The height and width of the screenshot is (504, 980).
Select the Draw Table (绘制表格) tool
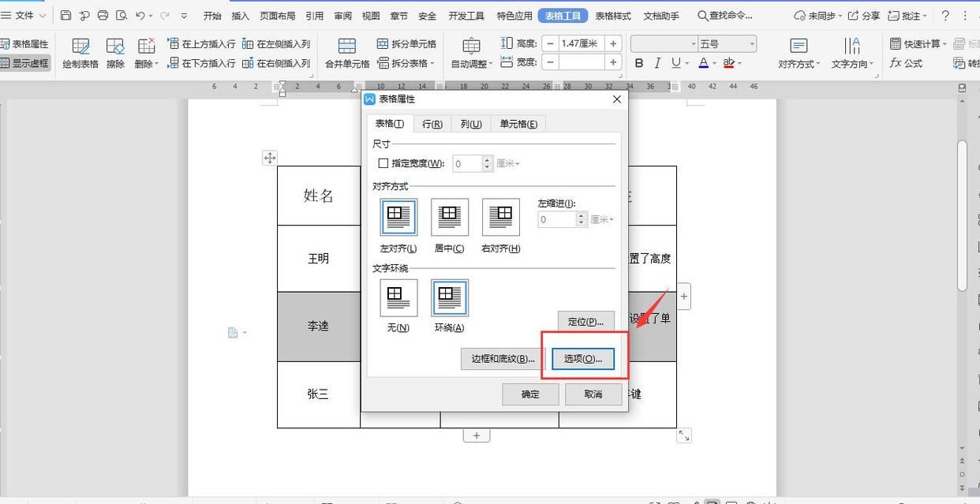tap(80, 54)
